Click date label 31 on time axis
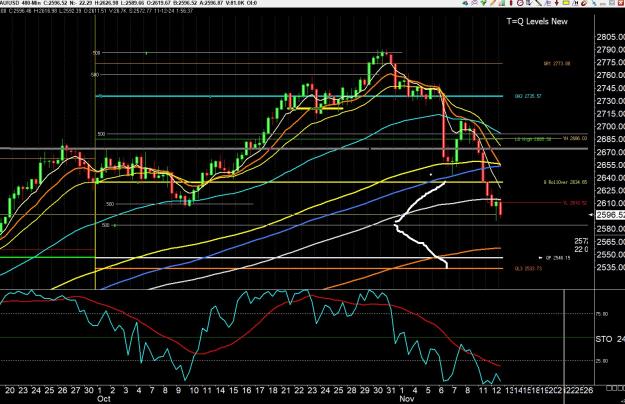625x404 pixels. point(391,390)
